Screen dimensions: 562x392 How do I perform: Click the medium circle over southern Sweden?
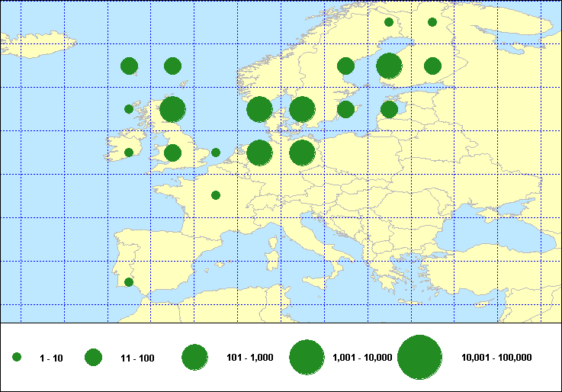(345, 109)
